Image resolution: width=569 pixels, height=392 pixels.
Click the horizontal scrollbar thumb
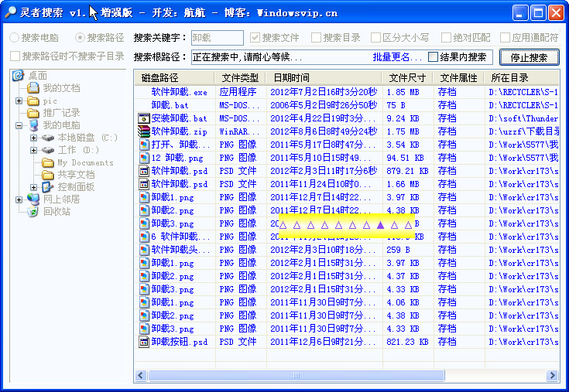point(296,375)
